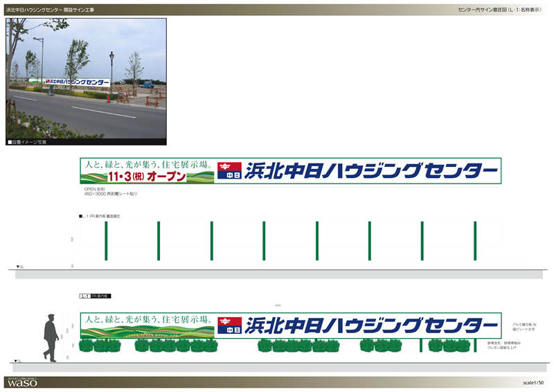Click the note ウレタン塗装仕上げ

point(501,348)
